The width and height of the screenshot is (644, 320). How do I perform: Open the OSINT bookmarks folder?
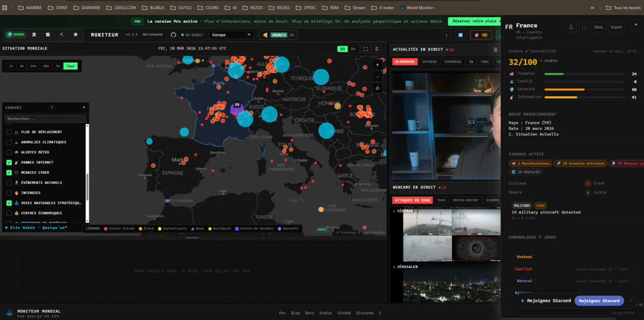pyautogui.click(x=57, y=8)
